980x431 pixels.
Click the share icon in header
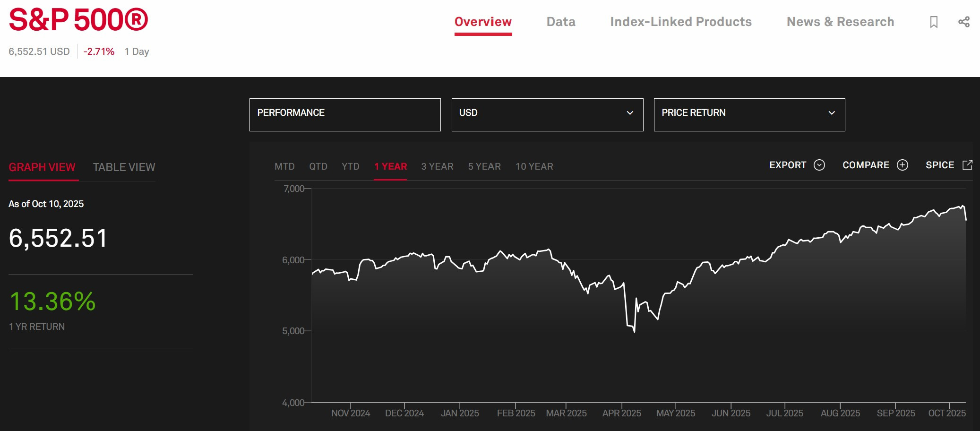(x=964, y=22)
